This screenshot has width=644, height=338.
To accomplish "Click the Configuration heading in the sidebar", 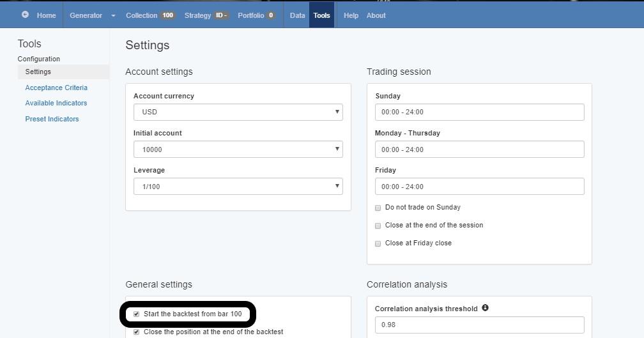I will click(x=38, y=59).
